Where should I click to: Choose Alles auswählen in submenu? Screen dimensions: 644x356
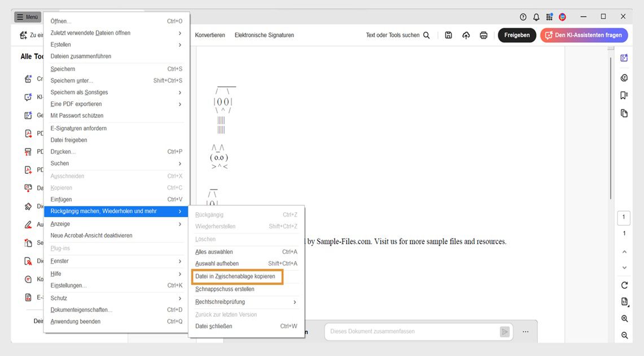[x=246, y=252]
